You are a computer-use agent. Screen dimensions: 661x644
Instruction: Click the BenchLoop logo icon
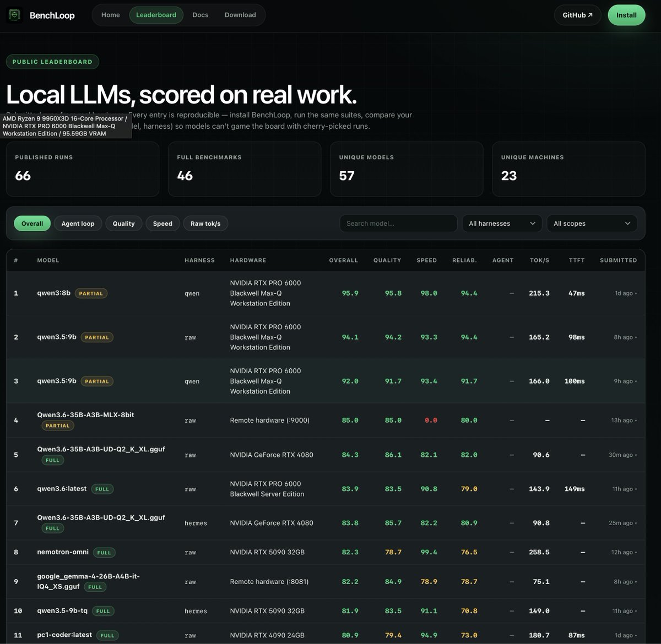tap(14, 15)
